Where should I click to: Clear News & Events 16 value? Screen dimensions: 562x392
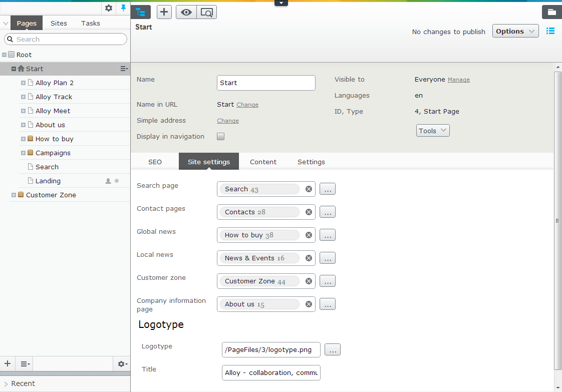[309, 258]
